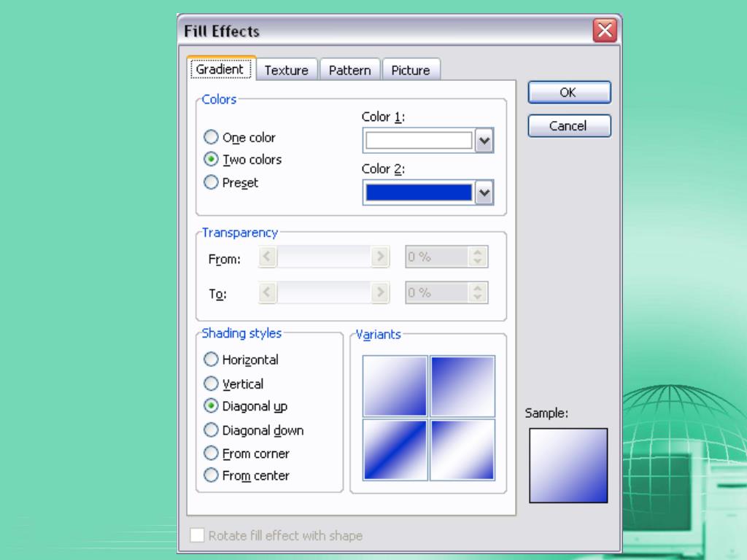
Task: Open the Texture tab
Action: click(286, 71)
